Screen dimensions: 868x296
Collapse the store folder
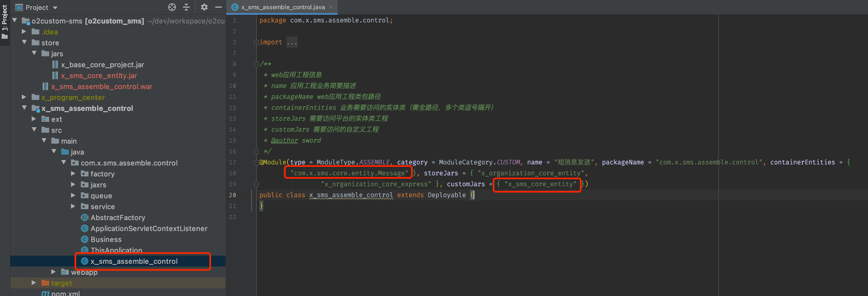point(24,42)
